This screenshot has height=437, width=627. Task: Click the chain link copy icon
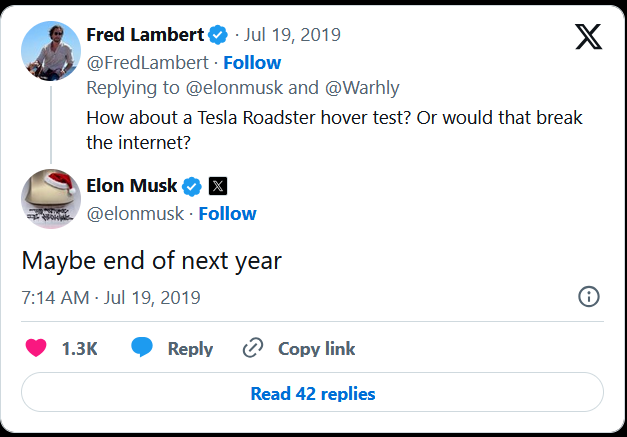point(253,347)
